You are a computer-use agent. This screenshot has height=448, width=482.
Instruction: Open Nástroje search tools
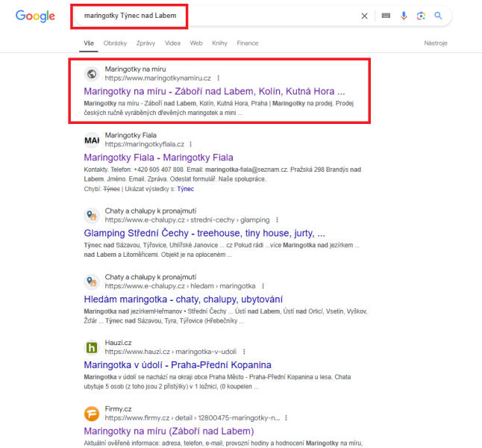(x=436, y=43)
